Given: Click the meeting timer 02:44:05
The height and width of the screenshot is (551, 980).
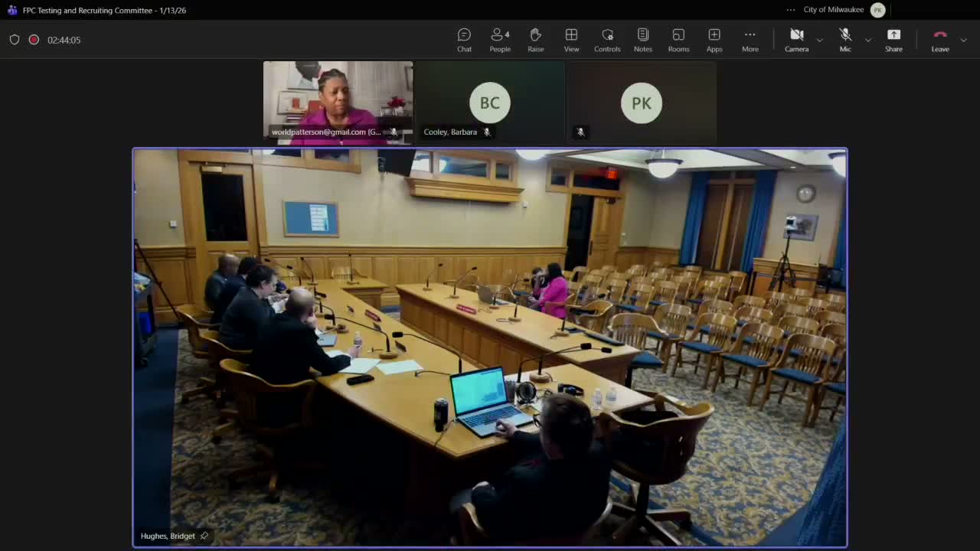Looking at the screenshot, I should pyautogui.click(x=64, y=40).
